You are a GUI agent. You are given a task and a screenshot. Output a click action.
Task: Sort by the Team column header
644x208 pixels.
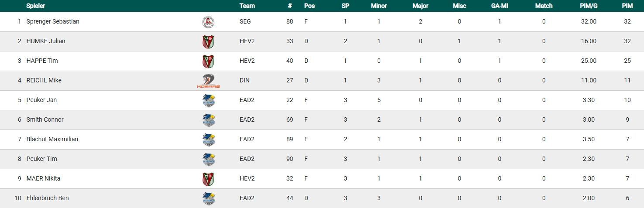coord(247,6)
